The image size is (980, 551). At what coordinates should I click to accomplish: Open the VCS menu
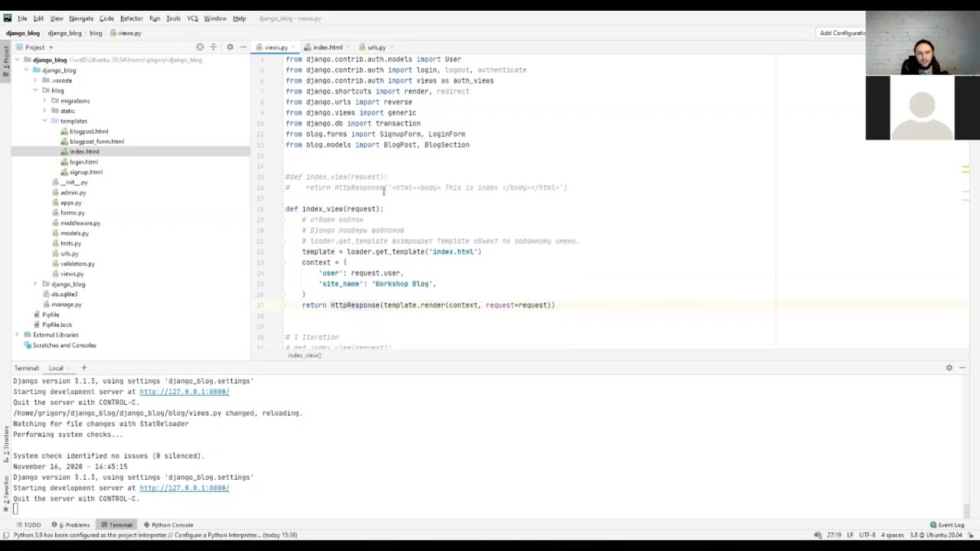coord(192,18)
